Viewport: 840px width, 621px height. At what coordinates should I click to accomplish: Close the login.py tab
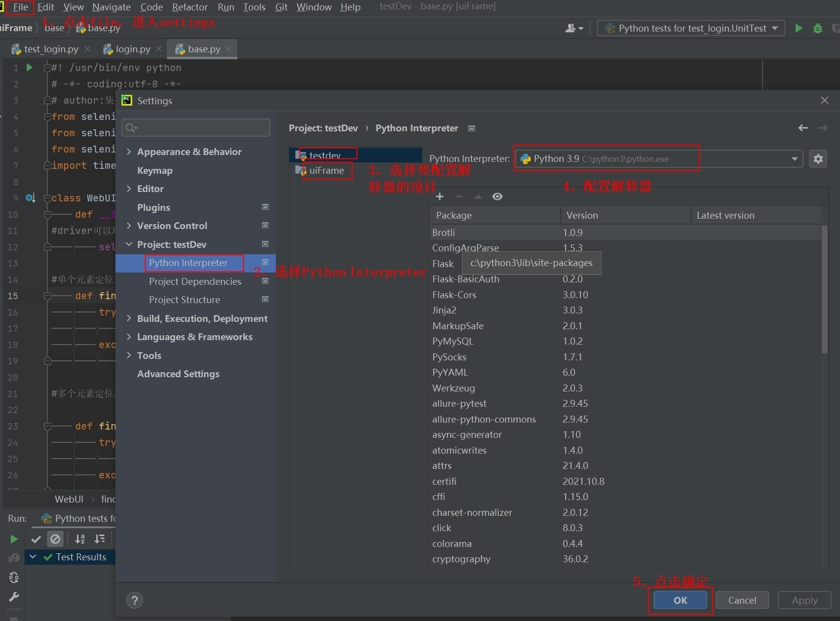click(x=159, y=49)
